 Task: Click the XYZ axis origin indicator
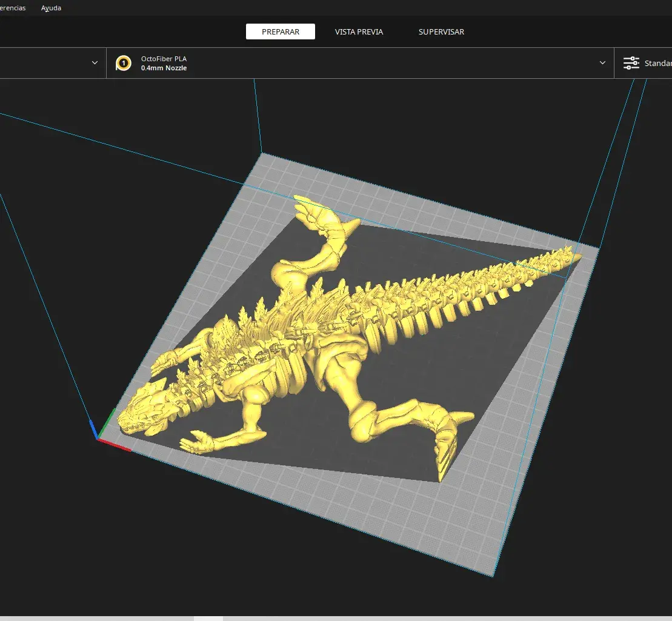pos(97,437)
